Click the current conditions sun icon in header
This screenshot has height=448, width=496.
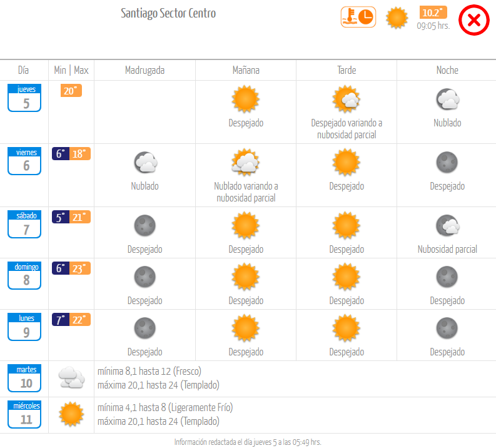click(397, 18)
